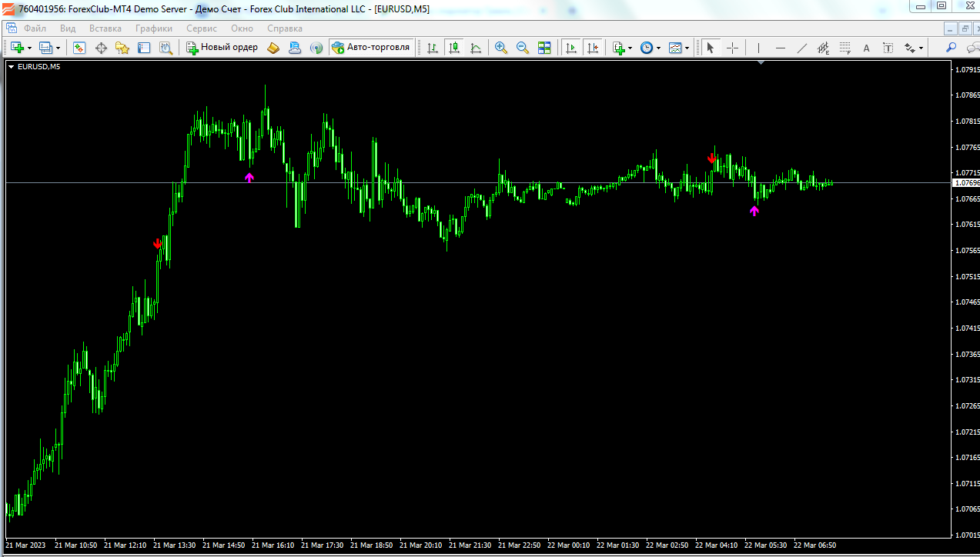Draw a horizontal line tool
This screenshot has width=980, height=557.
pyautogui.click(x=781, y=48)
